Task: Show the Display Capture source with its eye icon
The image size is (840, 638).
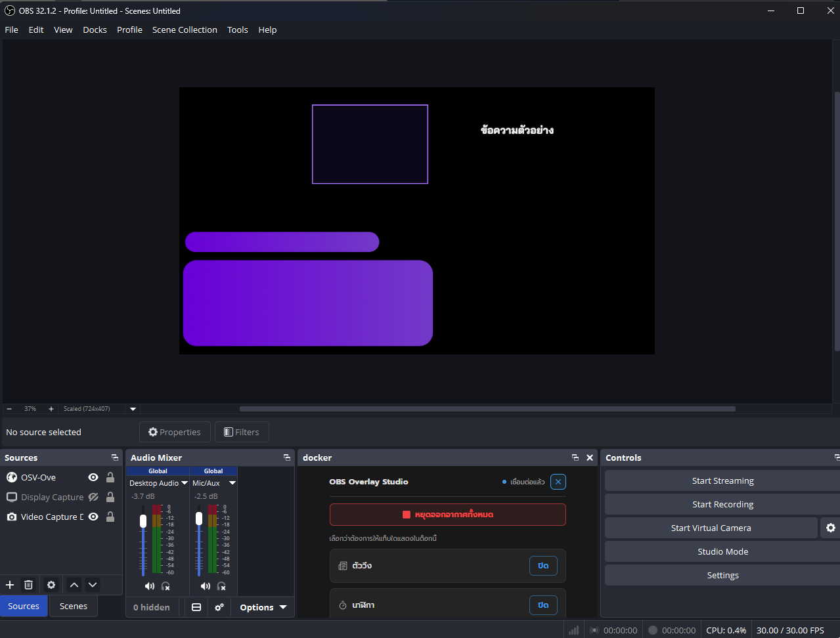Action: 93,497
